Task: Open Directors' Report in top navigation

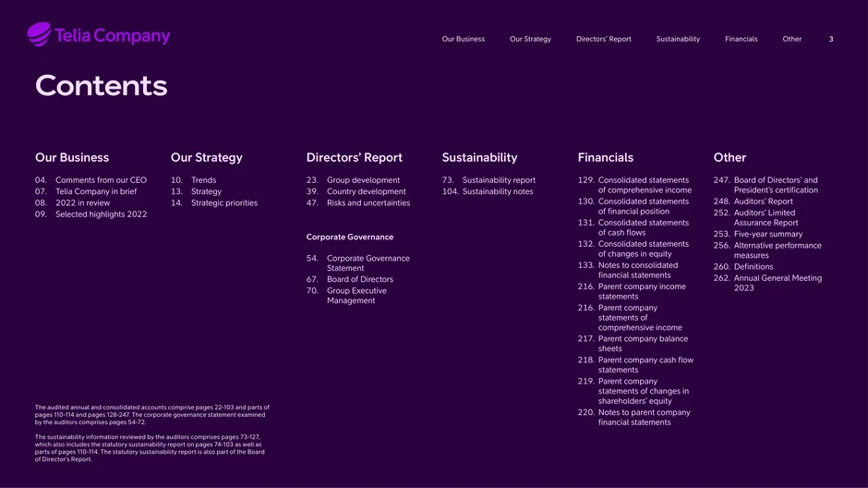Action: coord(603,39)
